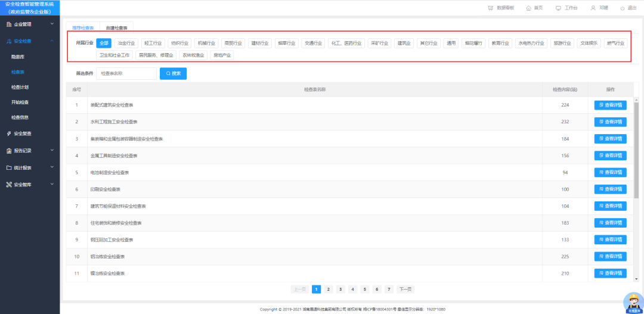Open the 数据看板 dashboard icon
644x314 pixels.
coord(490,8)
